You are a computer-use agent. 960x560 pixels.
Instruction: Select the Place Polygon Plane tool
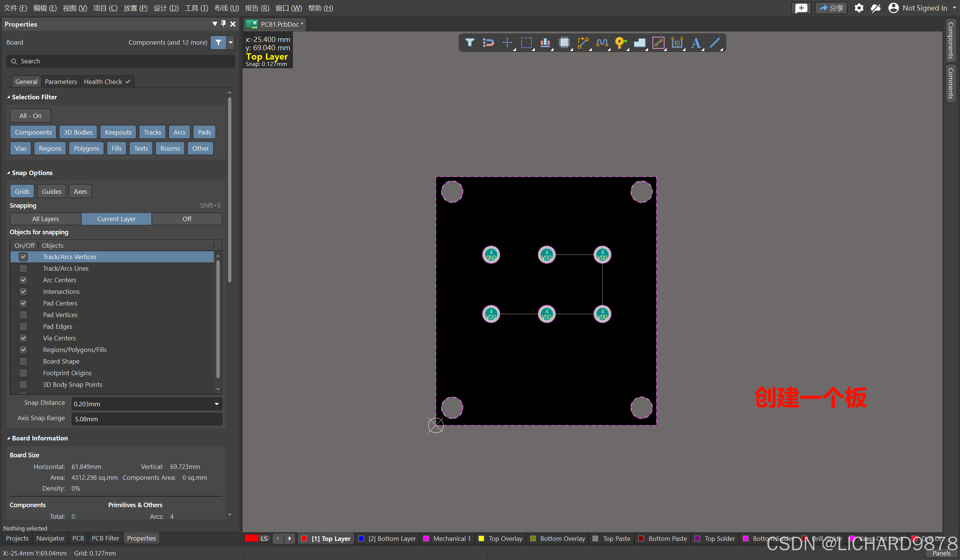tap(639, 42)
